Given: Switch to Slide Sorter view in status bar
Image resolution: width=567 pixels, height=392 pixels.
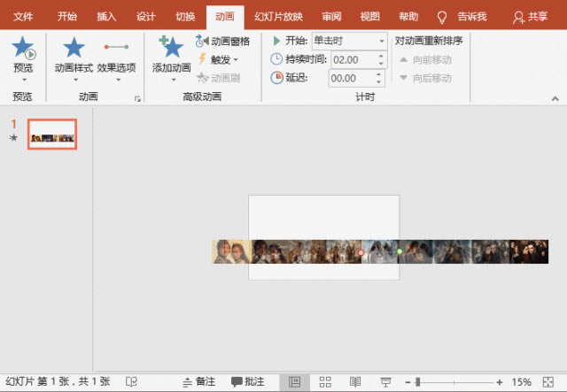Looking at the screenshot, I should pyautogui.click(x=325, y=381).
